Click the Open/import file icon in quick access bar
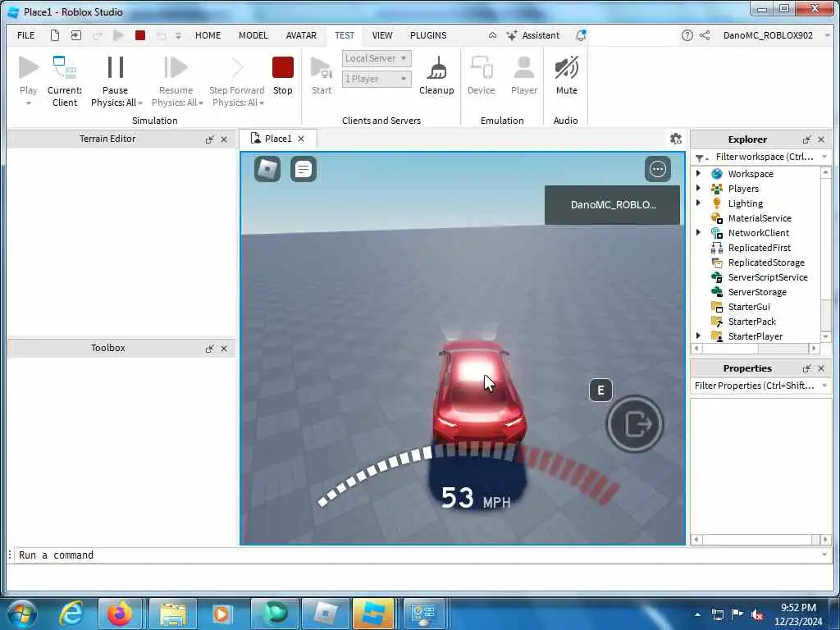This screenshot has height=630, width=840. [76, 35]
